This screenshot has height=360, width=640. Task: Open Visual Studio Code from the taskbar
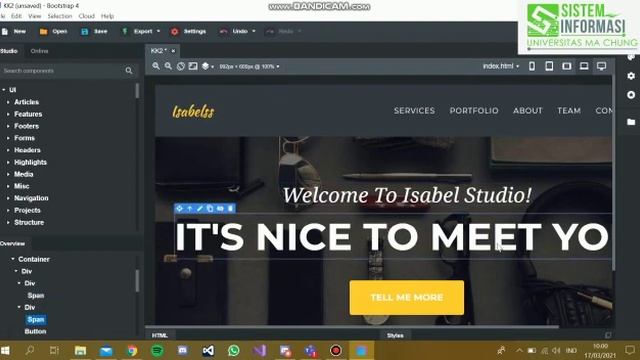(x=208, y=351)
